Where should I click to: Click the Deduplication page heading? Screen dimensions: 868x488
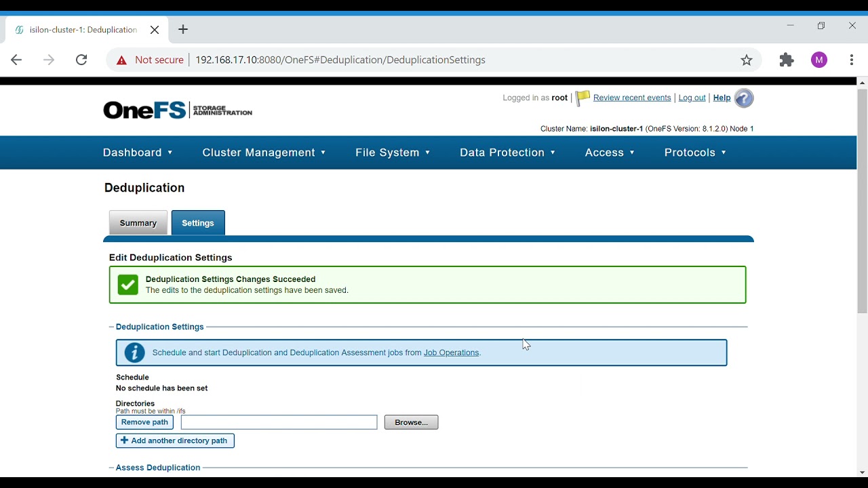(x=144, y=188)
